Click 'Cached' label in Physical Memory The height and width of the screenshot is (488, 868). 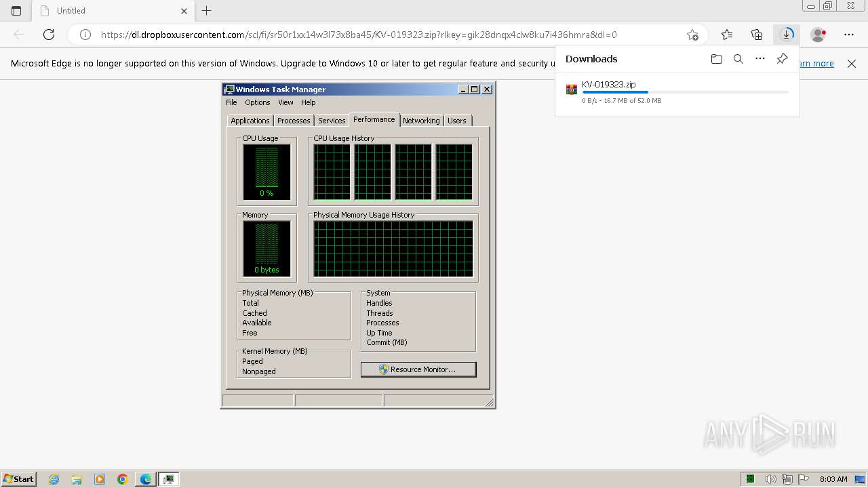pos(254,313)
